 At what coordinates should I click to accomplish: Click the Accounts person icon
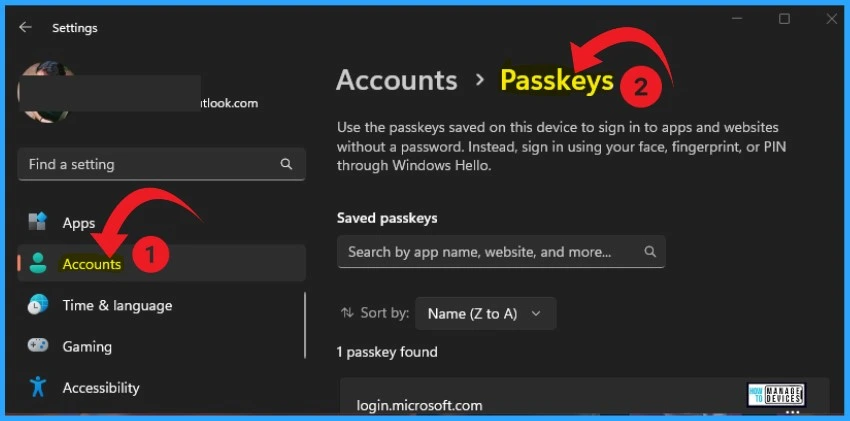click(x=38, y=263)
